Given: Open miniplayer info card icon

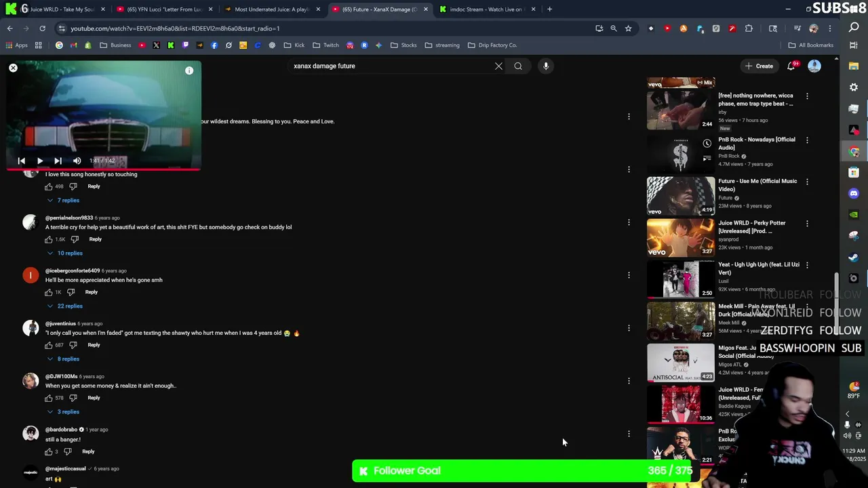Looking at the screenshot, I should coord(189,70).
